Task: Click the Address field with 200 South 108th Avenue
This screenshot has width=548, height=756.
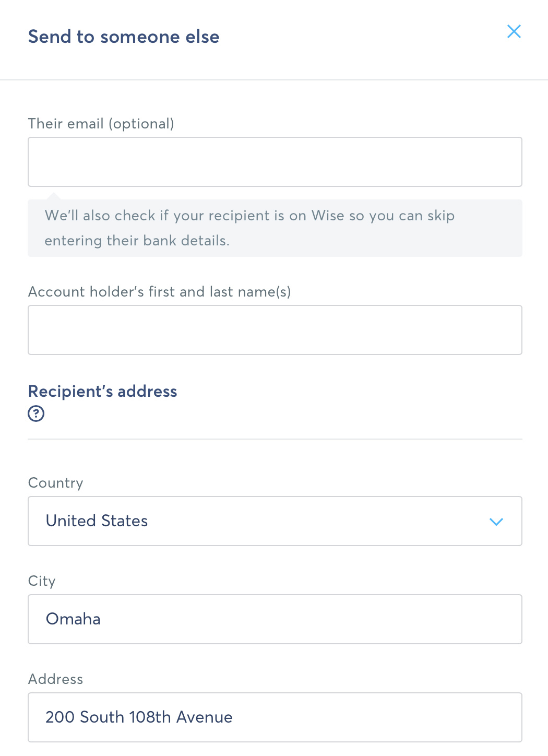Action: coord(275,717)
